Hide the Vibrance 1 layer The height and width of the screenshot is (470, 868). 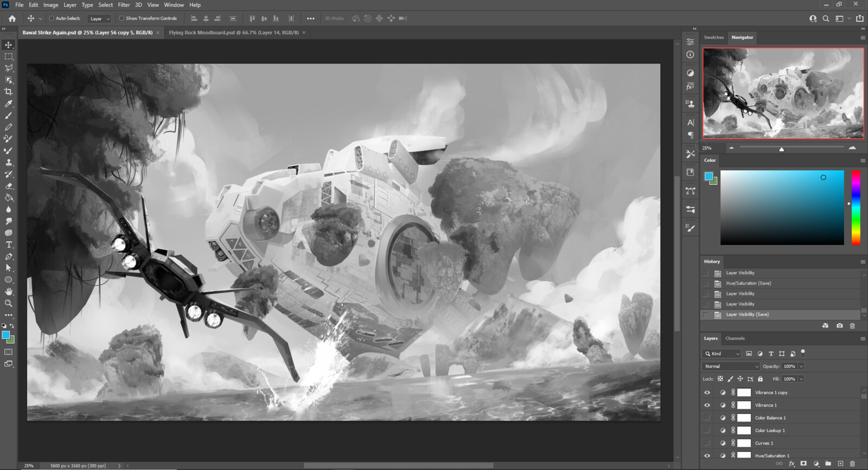707,405
